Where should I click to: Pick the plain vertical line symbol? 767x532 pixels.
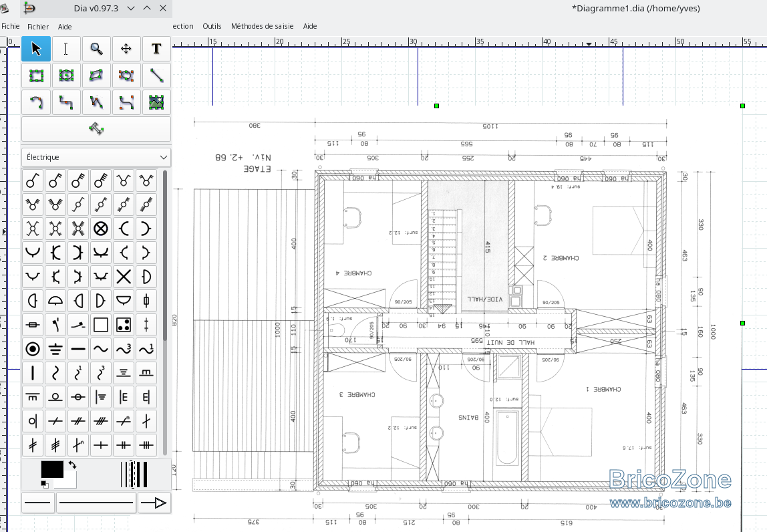33,372
